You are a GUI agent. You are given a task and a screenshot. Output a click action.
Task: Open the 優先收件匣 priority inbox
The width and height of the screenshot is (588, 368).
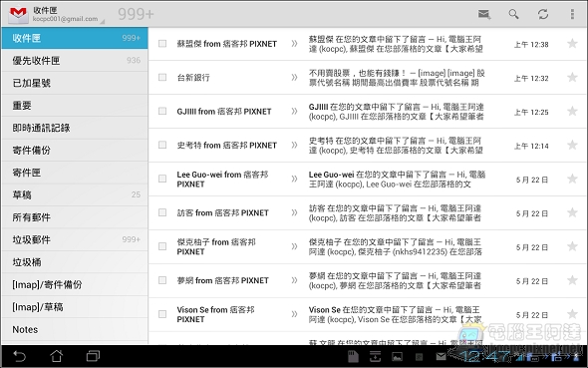coord(75,61)
